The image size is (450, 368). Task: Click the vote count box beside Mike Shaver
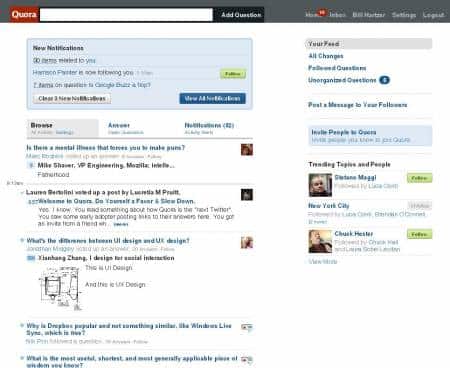point(31,165)
